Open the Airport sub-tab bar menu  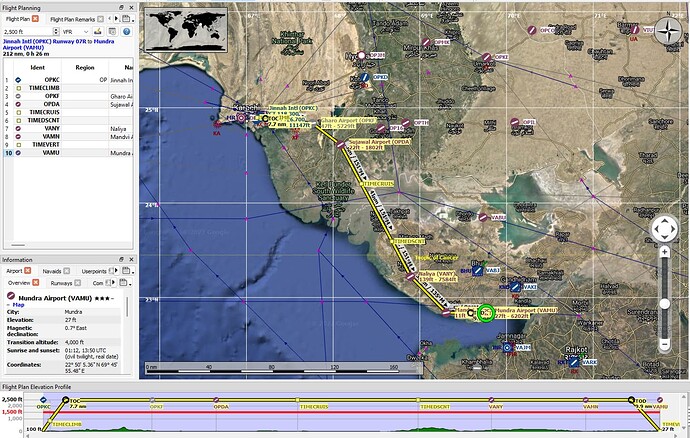pyautogui.click(x=125, y=283)
